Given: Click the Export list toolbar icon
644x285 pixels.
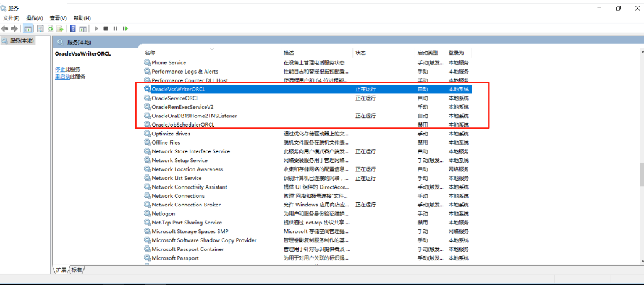Looking at the screenshot, I should 60,28.
